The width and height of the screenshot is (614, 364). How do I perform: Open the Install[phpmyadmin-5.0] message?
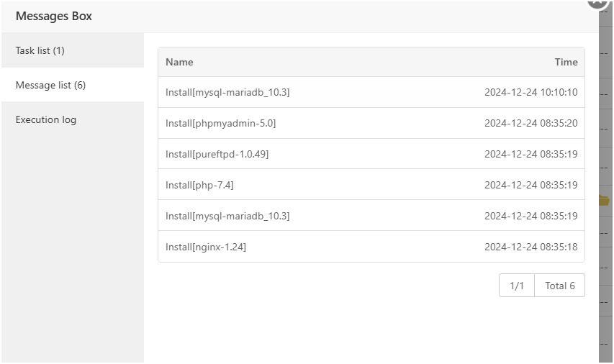click(x=220, y=123)
